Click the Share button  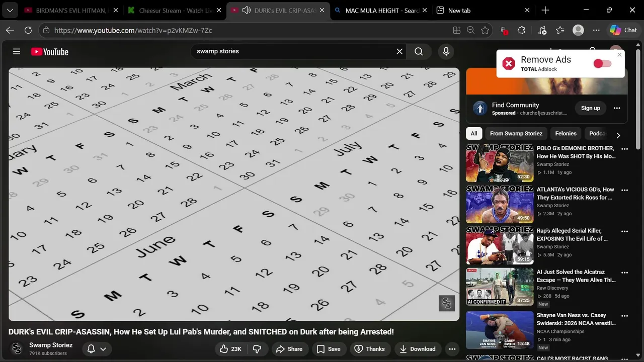pyautogui.click(x=289, y=349)
